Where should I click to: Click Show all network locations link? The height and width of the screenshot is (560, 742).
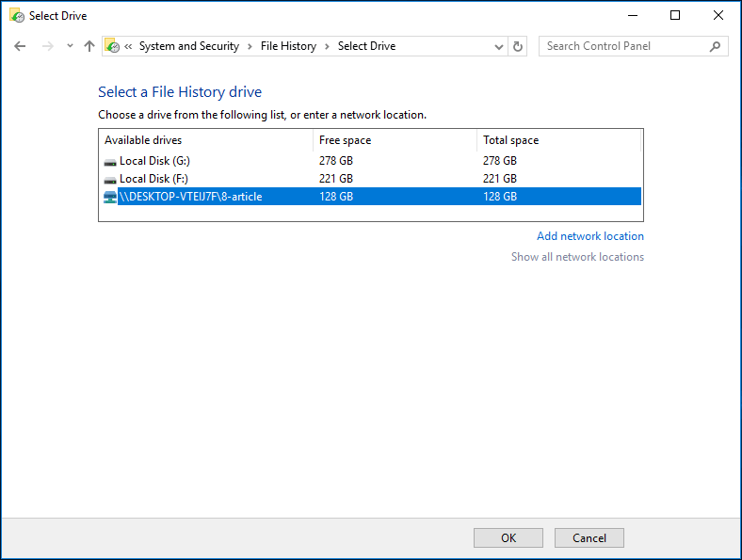click(x=577, y=257)
